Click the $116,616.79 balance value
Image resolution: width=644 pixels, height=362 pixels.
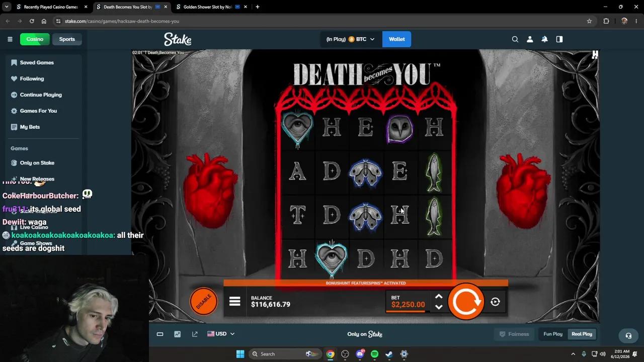pos(271,304)
